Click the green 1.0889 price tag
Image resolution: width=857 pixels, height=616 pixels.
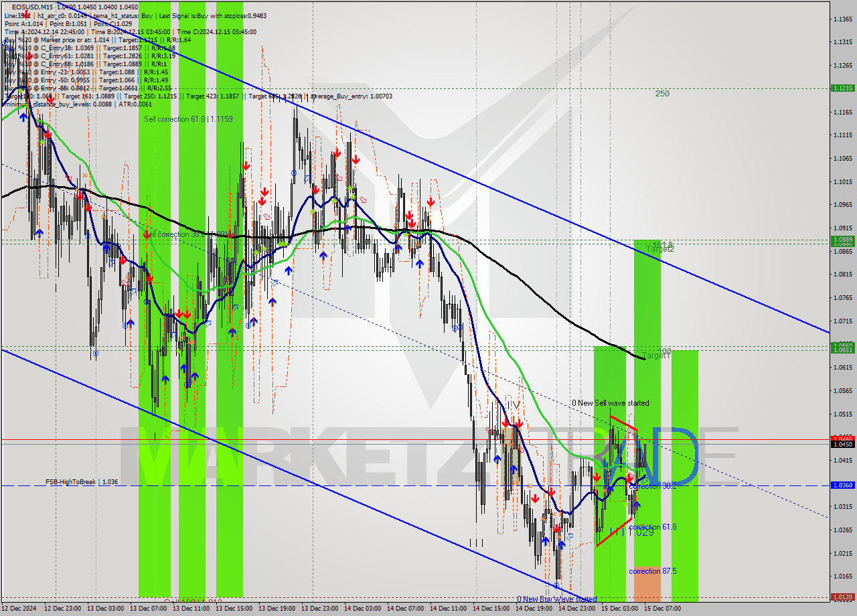click(x=842, y=239)
